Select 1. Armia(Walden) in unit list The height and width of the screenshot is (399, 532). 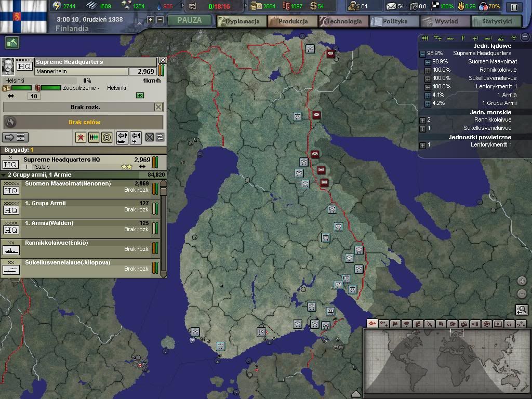pyautogui.click(x=81, y=229)
